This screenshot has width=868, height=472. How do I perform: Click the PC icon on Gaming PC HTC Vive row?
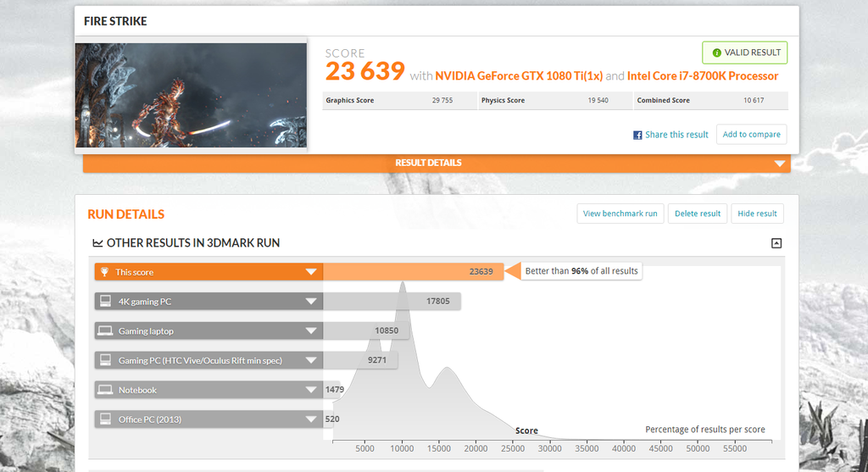coord(104,360)
